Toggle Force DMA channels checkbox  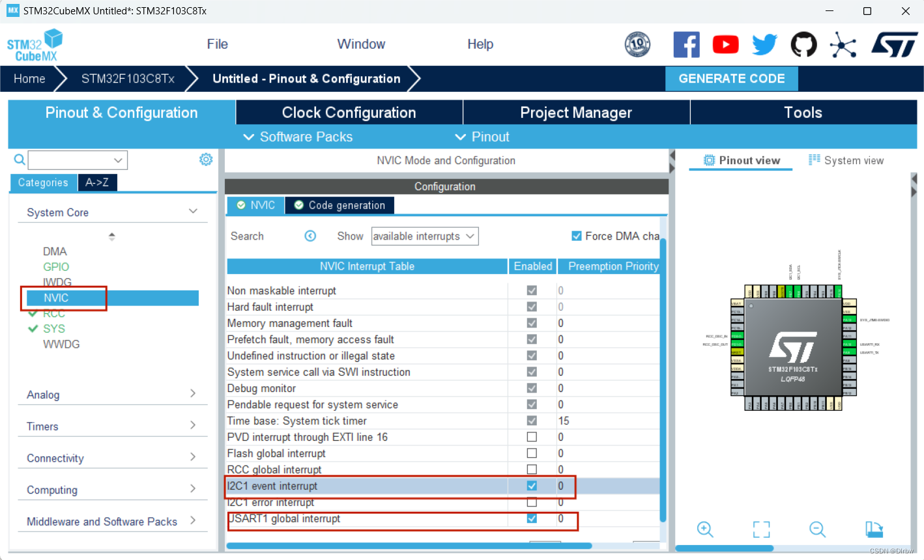[x=576, y=236]
